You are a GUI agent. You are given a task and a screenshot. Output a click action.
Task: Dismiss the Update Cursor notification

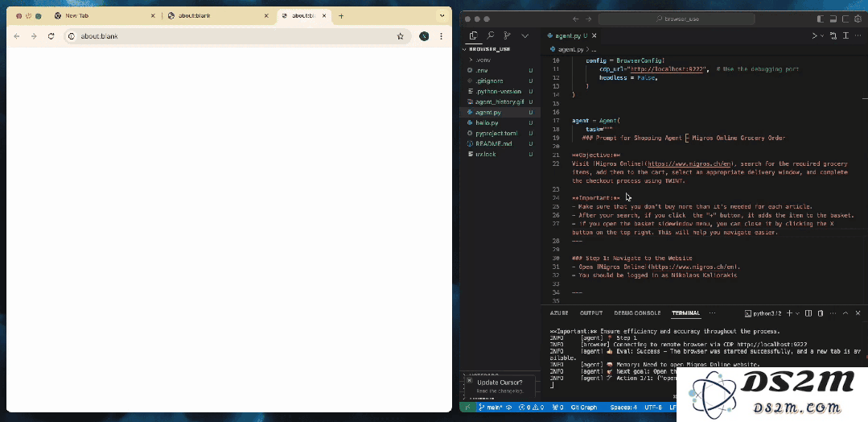[470, 381]
